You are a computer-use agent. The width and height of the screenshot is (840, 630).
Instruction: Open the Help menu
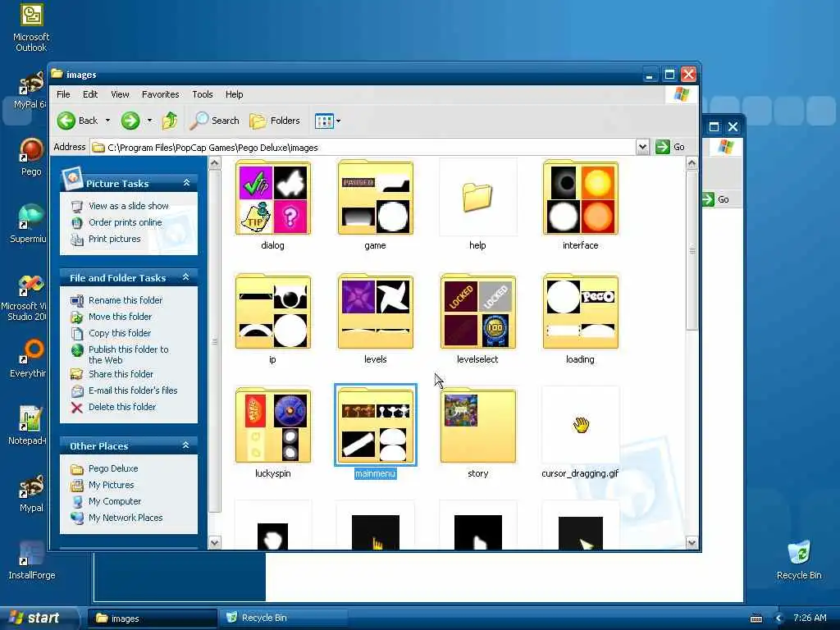[x=234, y=94]
